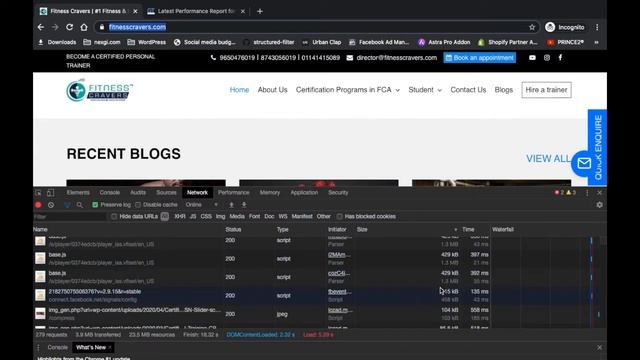Screen dimensions: 640x360
Task: Click the blue mail enquiry bubble
Action: (584, 163)
